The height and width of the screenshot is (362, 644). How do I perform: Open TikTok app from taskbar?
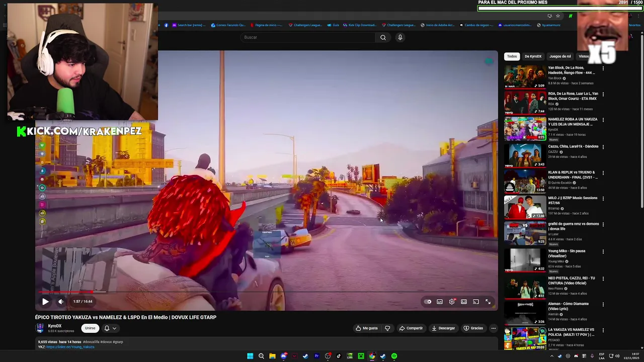pos(339,356)
